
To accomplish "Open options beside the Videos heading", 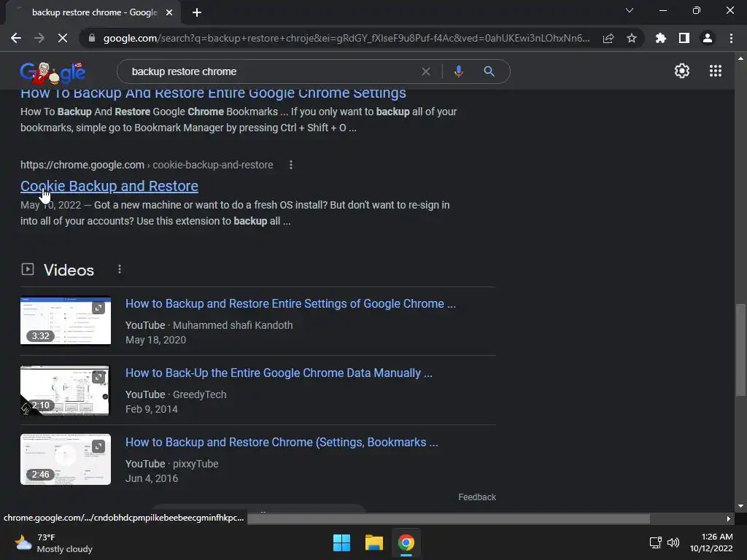I will click(120, 270).
